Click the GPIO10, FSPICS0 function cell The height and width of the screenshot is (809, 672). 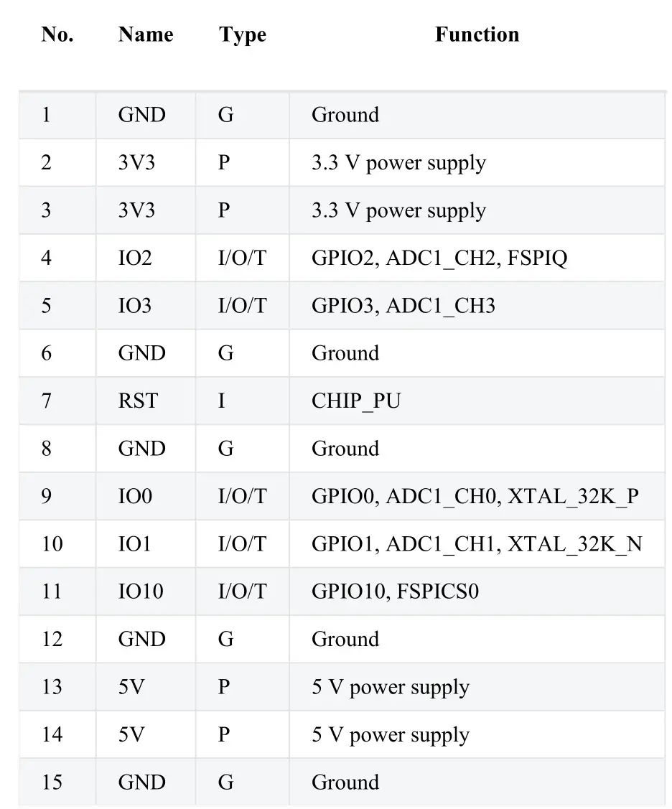coord(395,591)
